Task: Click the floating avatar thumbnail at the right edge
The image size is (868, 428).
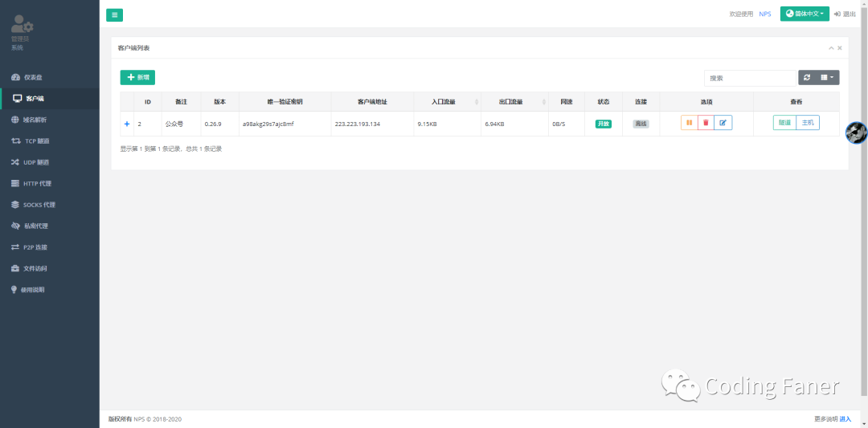Action: coord(858,132)
